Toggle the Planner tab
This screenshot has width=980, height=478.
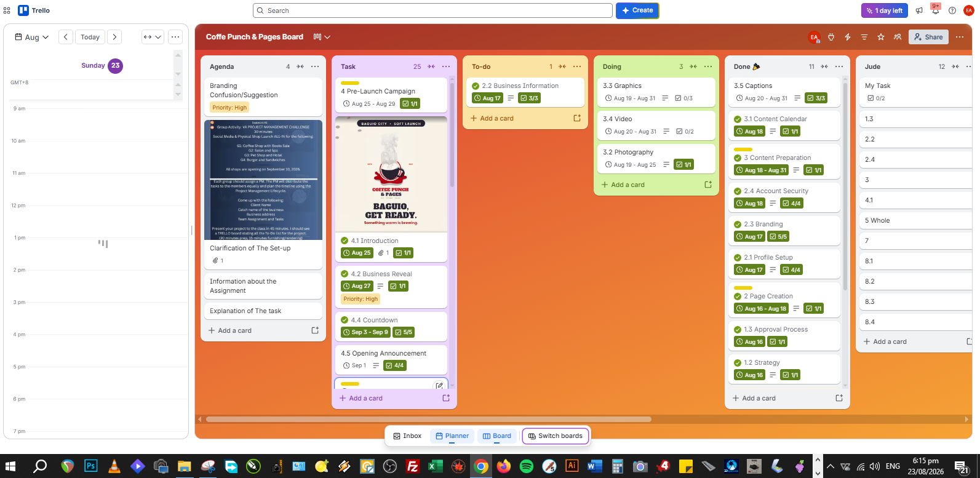point(452,436)
